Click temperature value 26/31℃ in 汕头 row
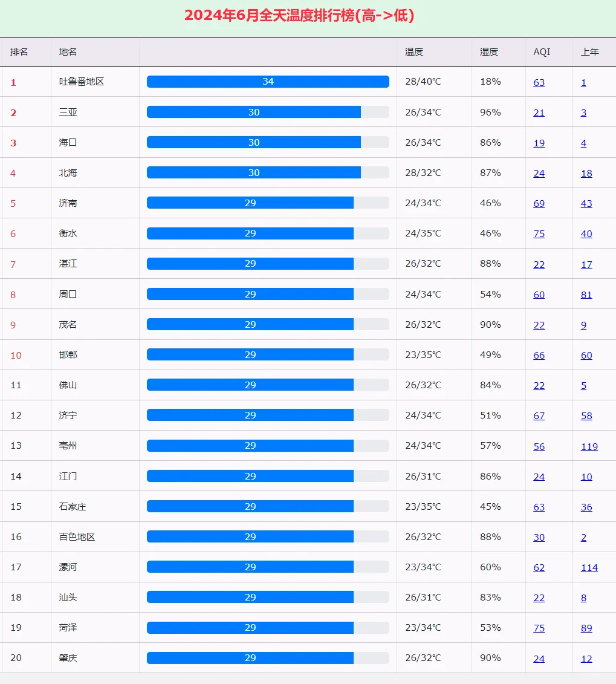The height and width of the screenshot is (684, 616). click(423, 597)
